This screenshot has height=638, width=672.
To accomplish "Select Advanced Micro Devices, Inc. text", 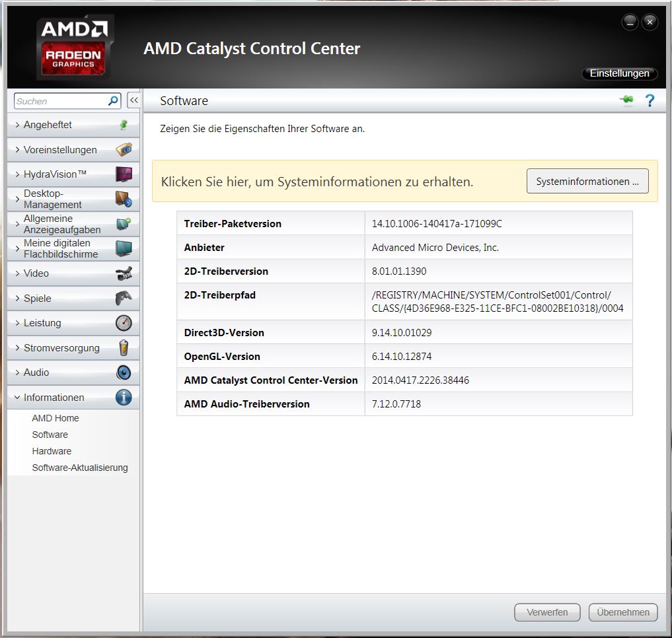I will click(x=435, y=247).
